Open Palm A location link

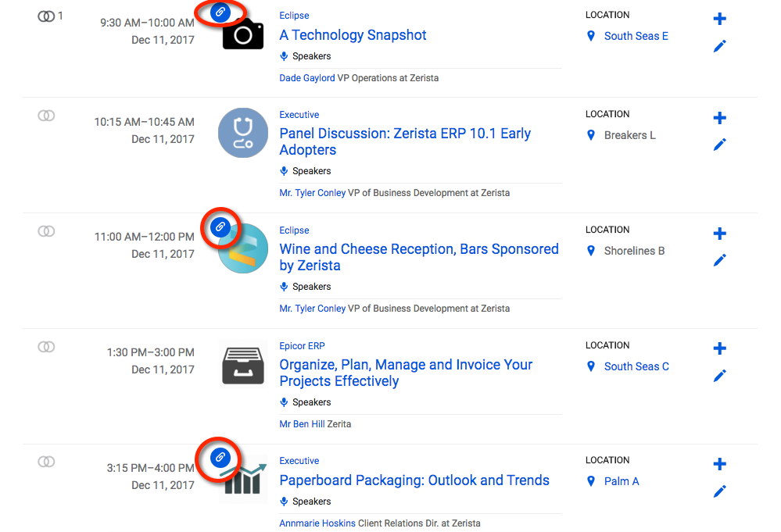point(621,481)
